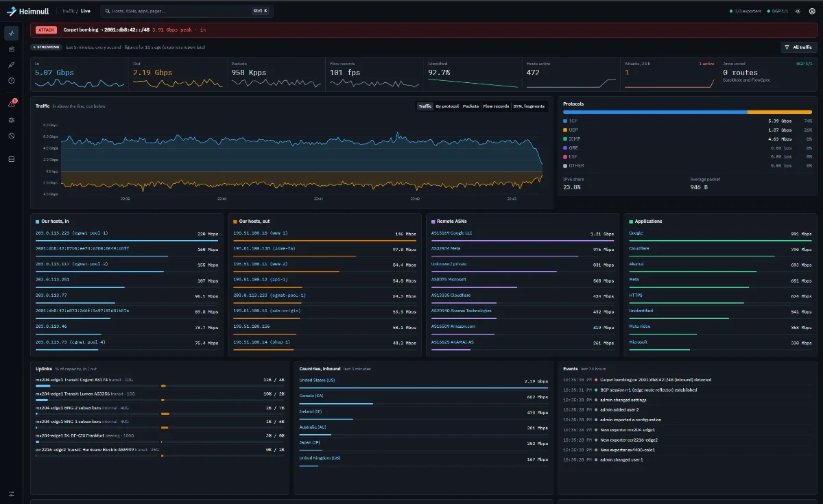Image resolution: width=823 pixels, height=504 pixels.
Task: Open the bug icon in sidebar
Action: click(12, 119)
